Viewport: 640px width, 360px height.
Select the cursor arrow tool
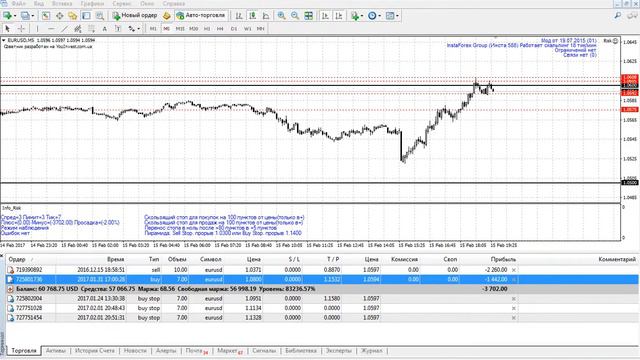click(7, 29)
